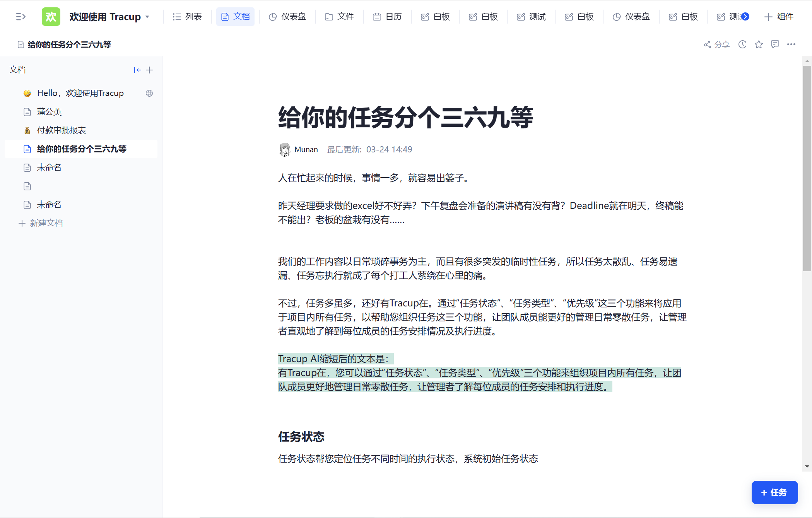
Task: Collapse the document sidebar panel
Action: point(137,70)
